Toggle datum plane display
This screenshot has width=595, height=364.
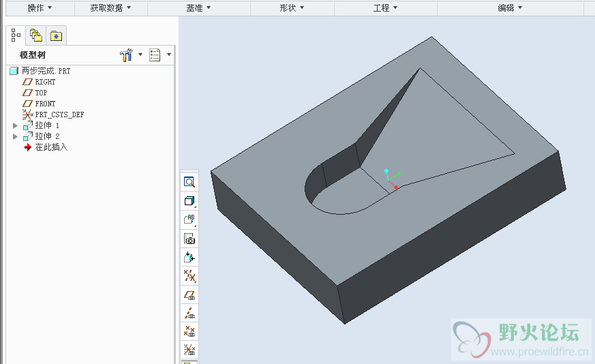[x=189, y=295]
